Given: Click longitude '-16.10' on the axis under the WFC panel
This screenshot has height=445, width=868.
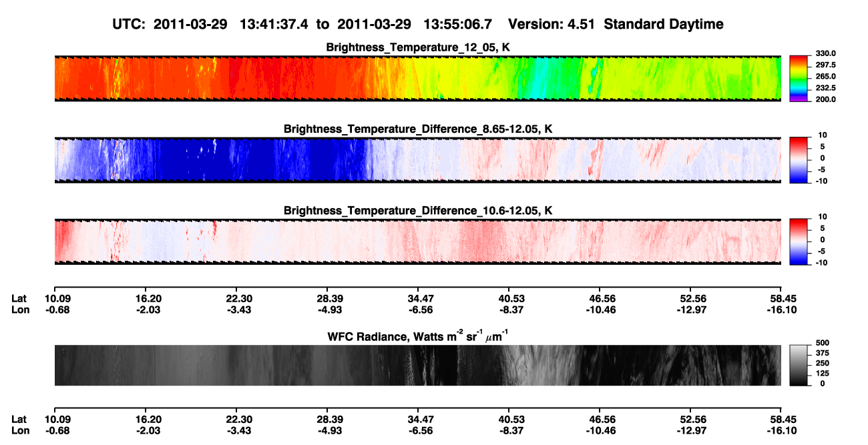Looking at the screenshot, I should tap(781, 432).
